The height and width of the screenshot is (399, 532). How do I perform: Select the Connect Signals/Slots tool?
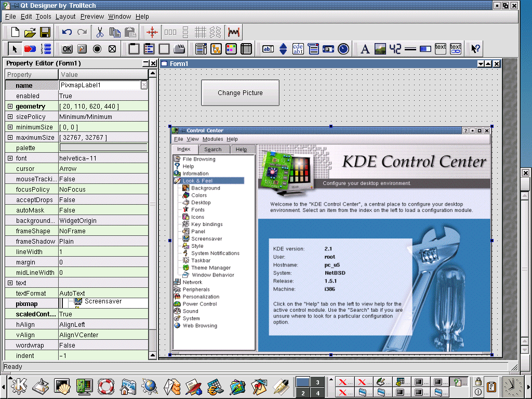(x=30, y=49)
